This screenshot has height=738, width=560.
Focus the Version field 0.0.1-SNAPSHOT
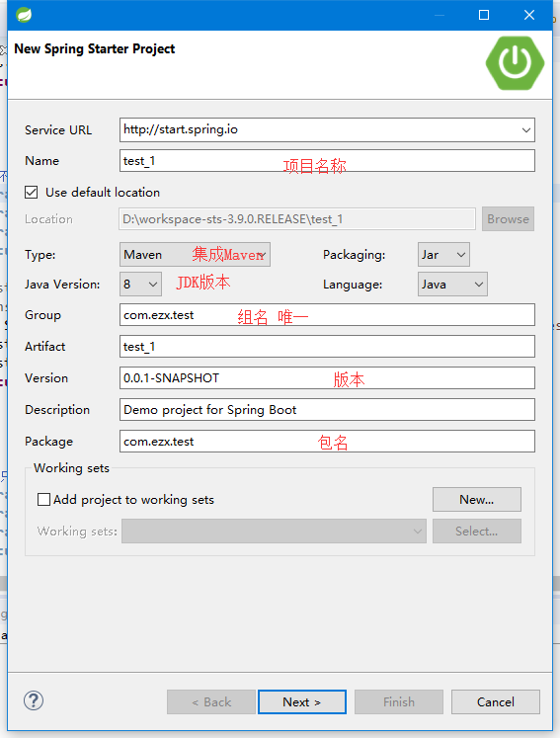pos(327,378)
